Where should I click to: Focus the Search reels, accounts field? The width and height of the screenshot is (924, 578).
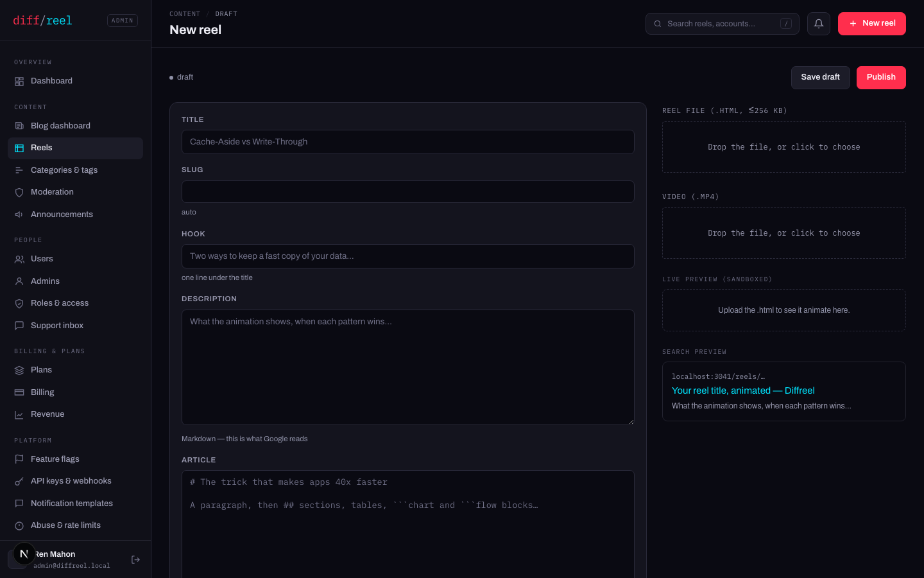(x=723, y=24)
